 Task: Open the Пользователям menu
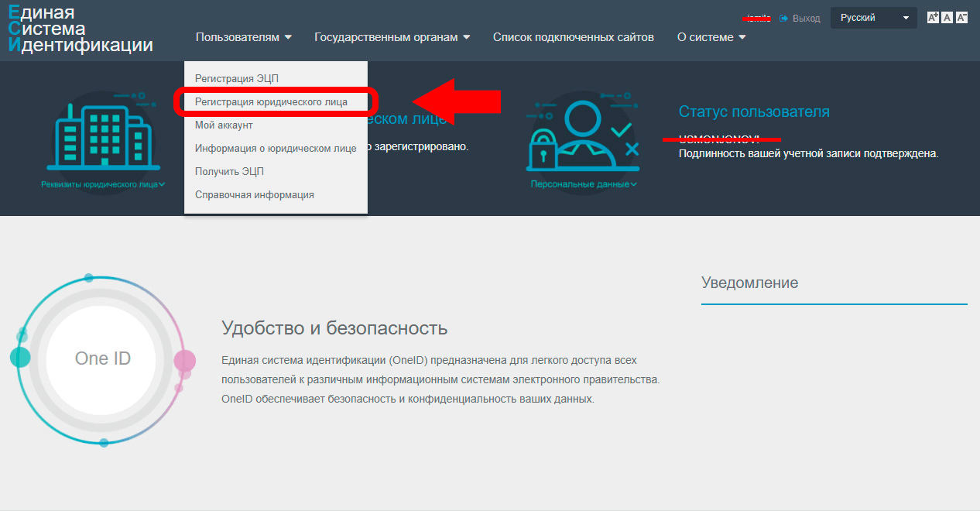coord(244,37)
